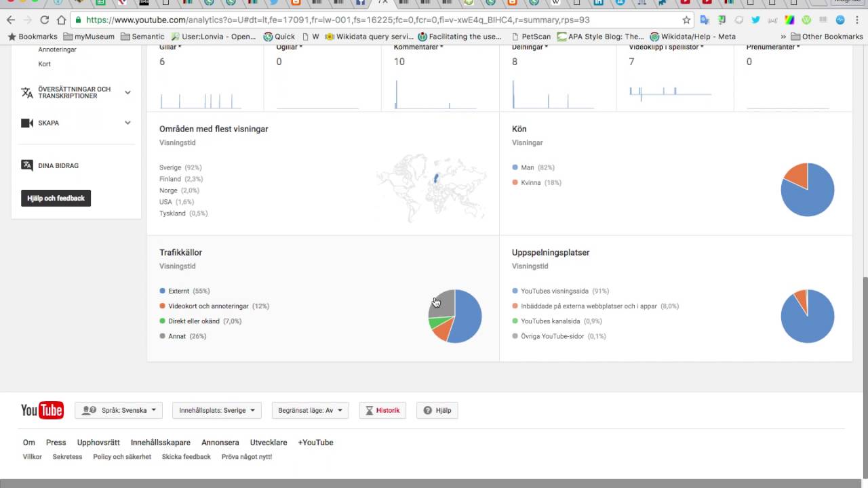Open Kort in sidebar
868x488 pixels.
pyautogui.click(x=45, y=64)
